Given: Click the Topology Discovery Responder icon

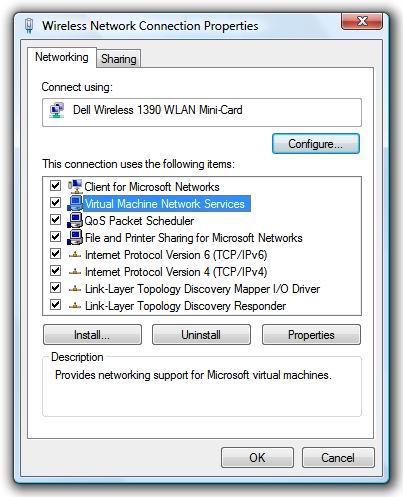Looking at the screenshot, I should pyautogui.click(x=75, y=306).
